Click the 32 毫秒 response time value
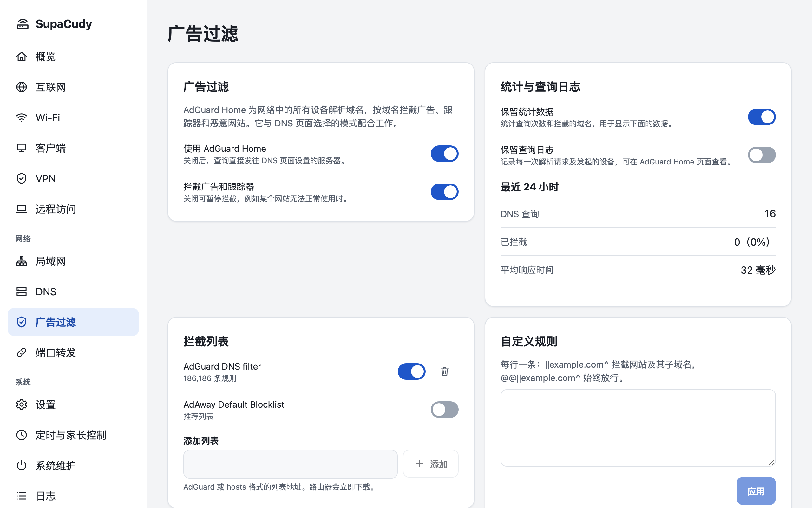The height and width of the screenshot is (508, 812). (758, 270)
